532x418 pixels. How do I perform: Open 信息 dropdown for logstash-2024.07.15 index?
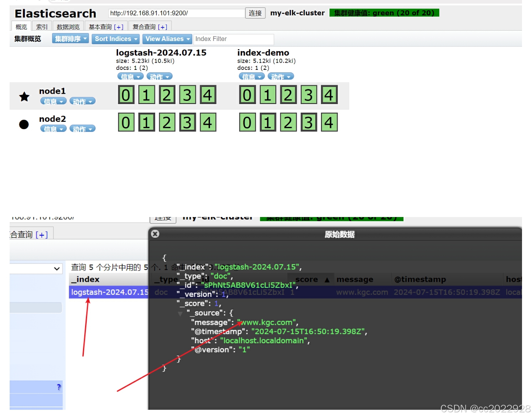tap(131, 76)
